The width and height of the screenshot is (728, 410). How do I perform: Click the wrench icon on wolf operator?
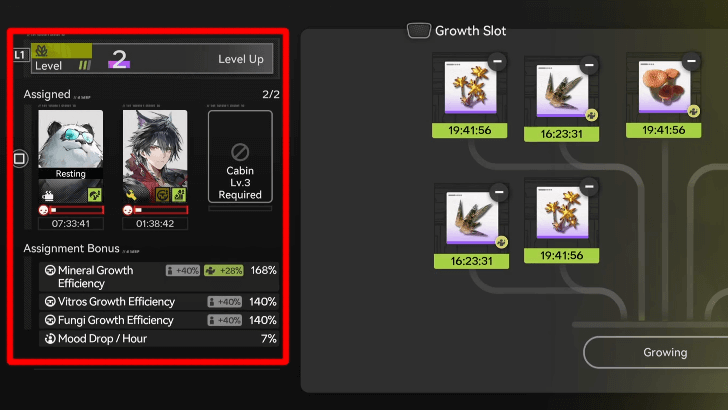[131, 195]
